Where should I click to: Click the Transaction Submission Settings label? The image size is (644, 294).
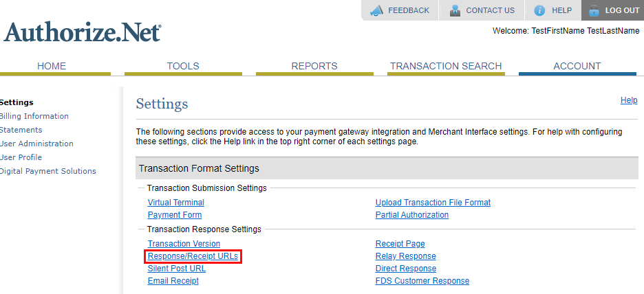(207, 188)
